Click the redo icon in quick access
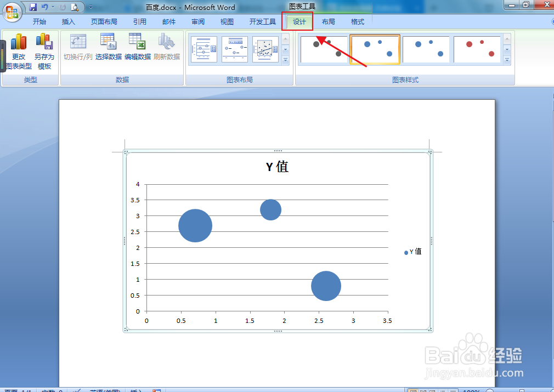This screenshot has width=554, height=392. click(x=63, y=7)
